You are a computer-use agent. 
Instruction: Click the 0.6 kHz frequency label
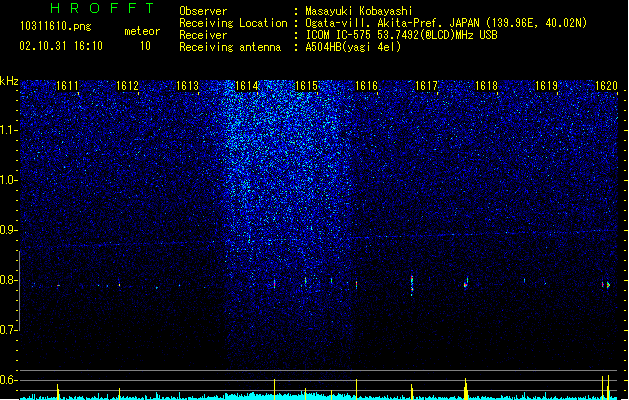coord(9,380)
